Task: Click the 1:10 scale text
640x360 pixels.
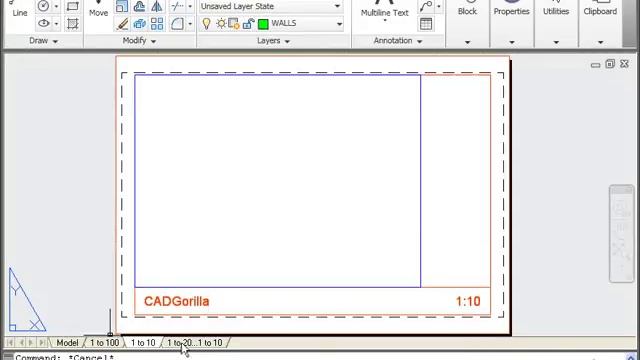Action: [x=468, y=302]
